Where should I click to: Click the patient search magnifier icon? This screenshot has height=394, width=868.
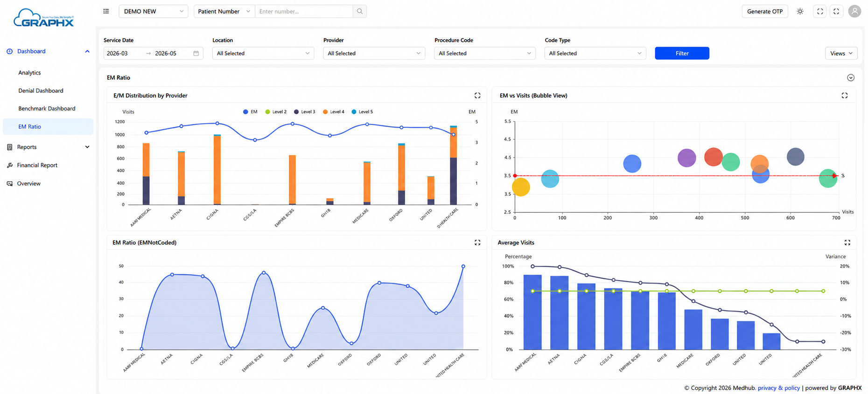tap(359, 11)
